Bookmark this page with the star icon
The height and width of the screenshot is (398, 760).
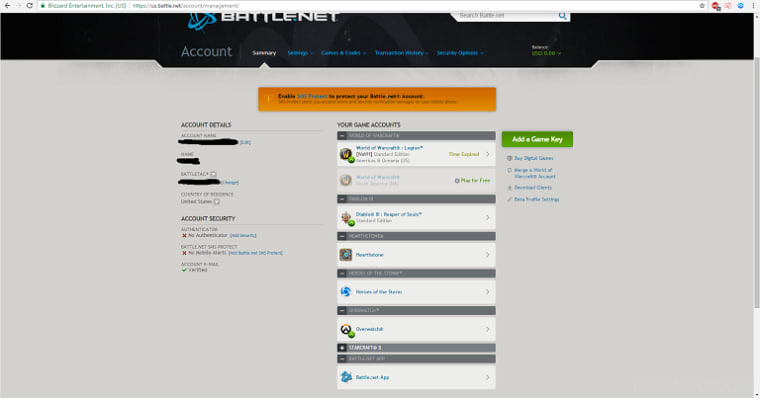coord(702,5)
